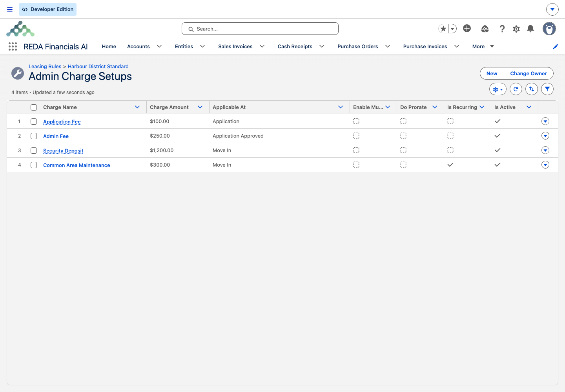View the notifications bell
Image resolution: width=565 pixels, height=392 pixels.
pyautogui.click(x=530, y=29)
